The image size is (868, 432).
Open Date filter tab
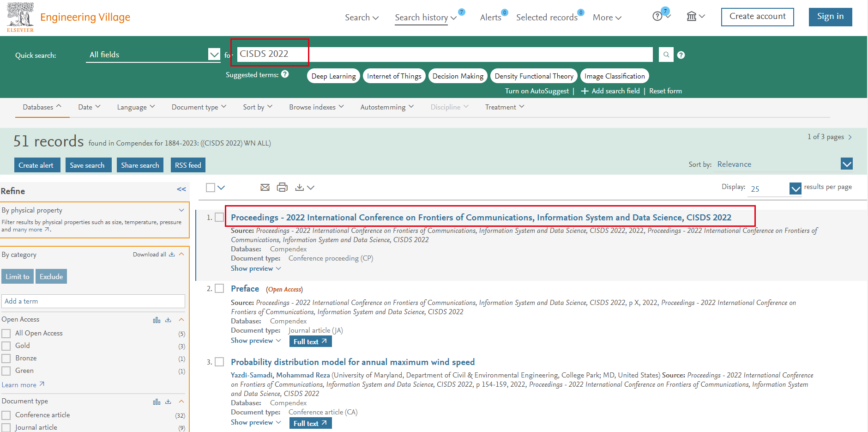[x=89, y=107]
